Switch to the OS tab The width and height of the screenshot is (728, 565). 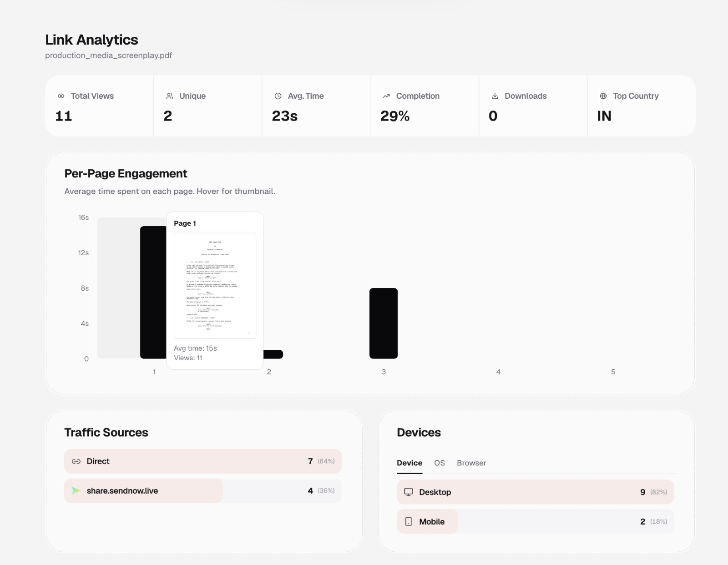440,463
